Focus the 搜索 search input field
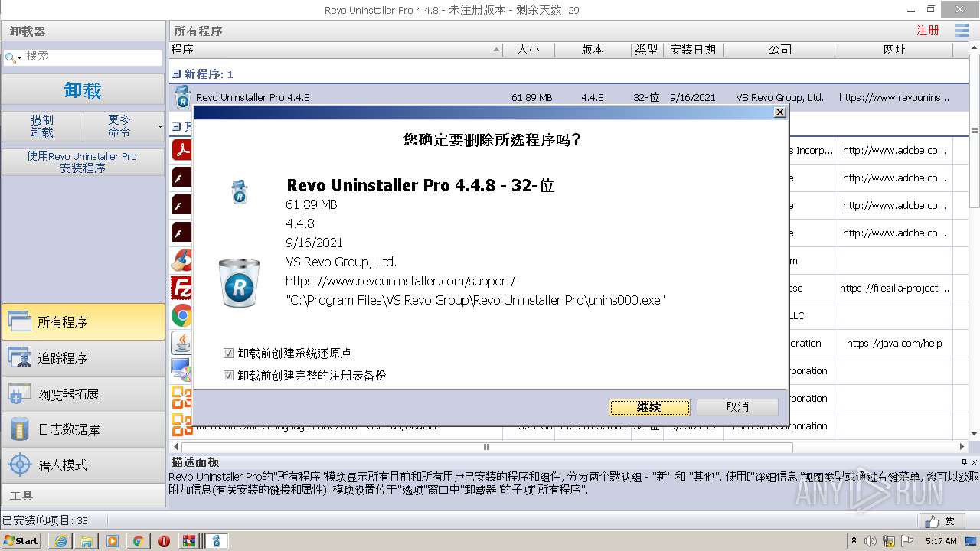 92,57
